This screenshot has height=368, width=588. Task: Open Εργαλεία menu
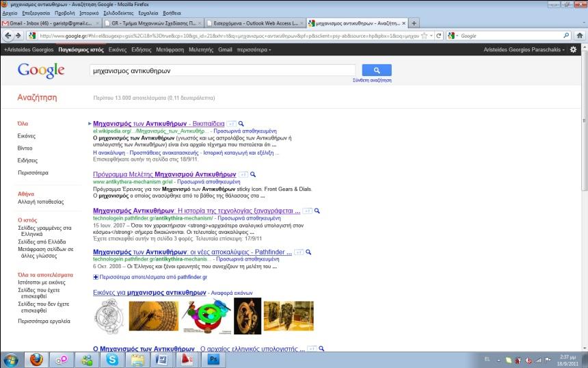click(x=148, y=13)
